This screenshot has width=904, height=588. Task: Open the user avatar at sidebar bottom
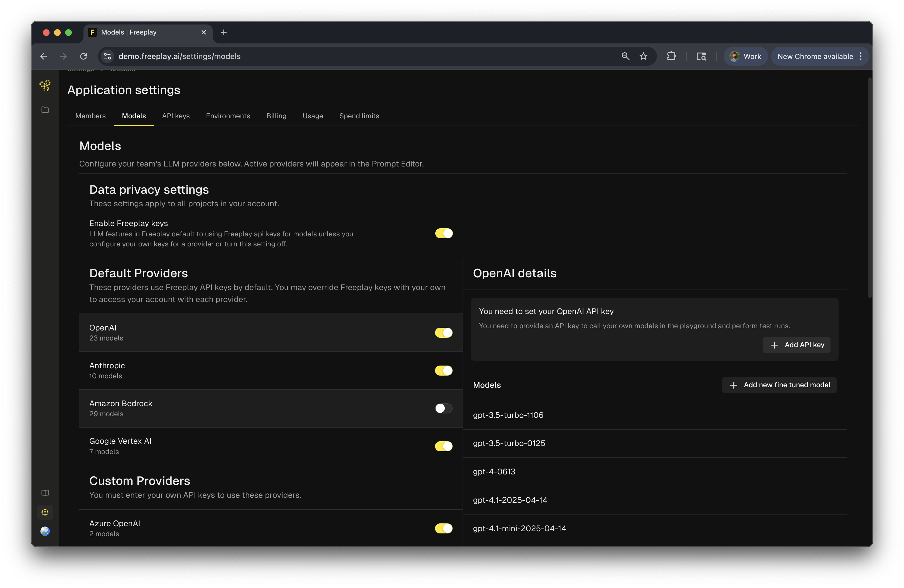tap(45, 531)
